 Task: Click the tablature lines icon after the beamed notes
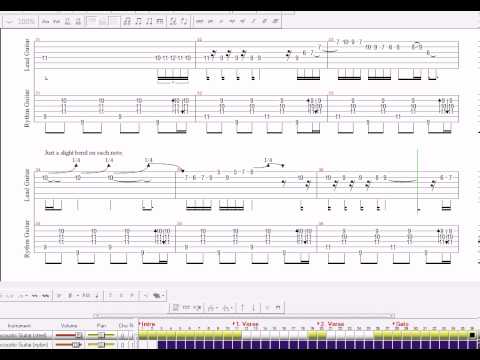[160, 21]
